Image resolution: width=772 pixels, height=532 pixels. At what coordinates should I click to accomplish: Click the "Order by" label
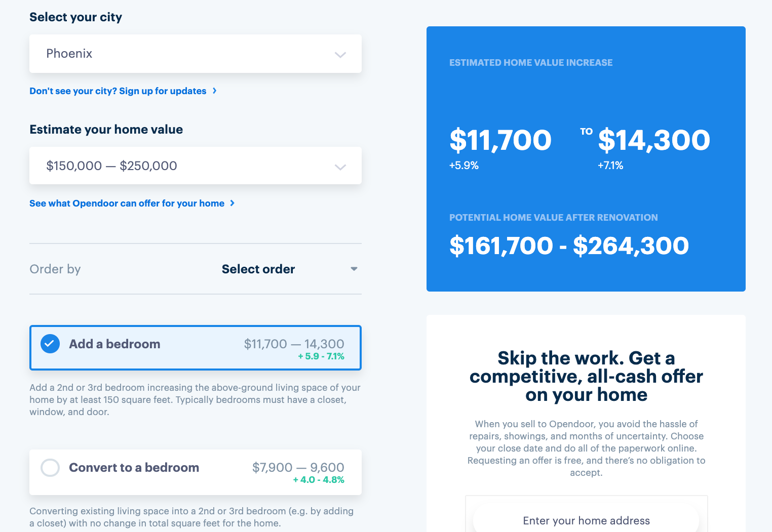pos(55,269)
